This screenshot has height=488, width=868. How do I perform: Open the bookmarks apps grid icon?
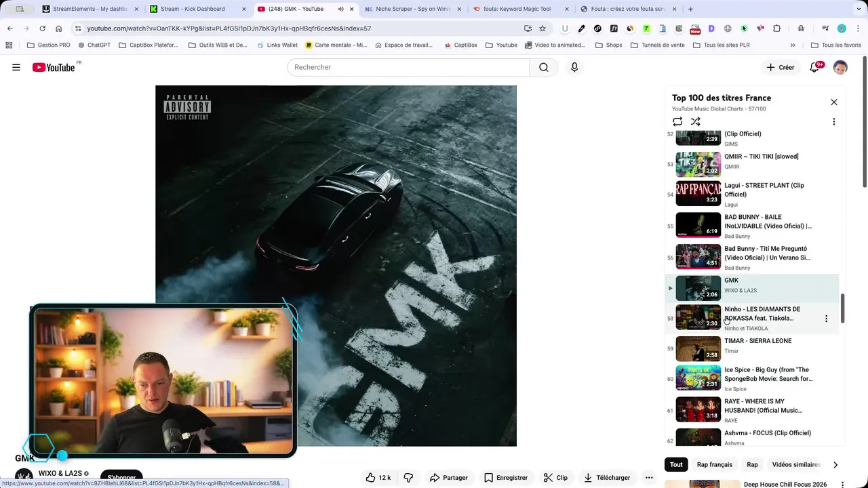9,45
